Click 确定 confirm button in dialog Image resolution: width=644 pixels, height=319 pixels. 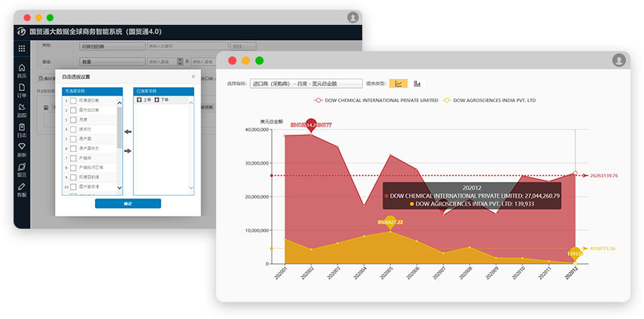128,204
